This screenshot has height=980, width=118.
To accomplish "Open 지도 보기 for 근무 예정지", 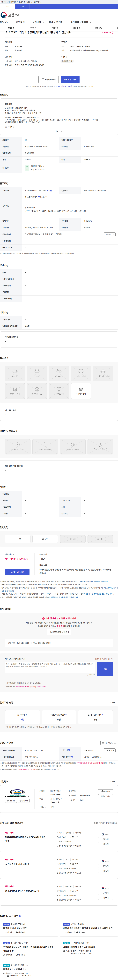I will tap(110, 234).
